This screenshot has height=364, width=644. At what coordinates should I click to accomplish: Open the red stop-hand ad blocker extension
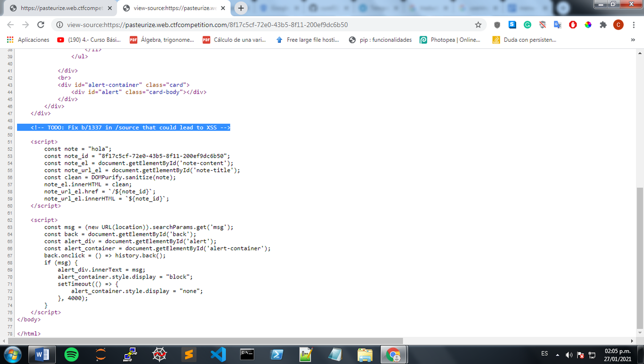pos(573,25)
